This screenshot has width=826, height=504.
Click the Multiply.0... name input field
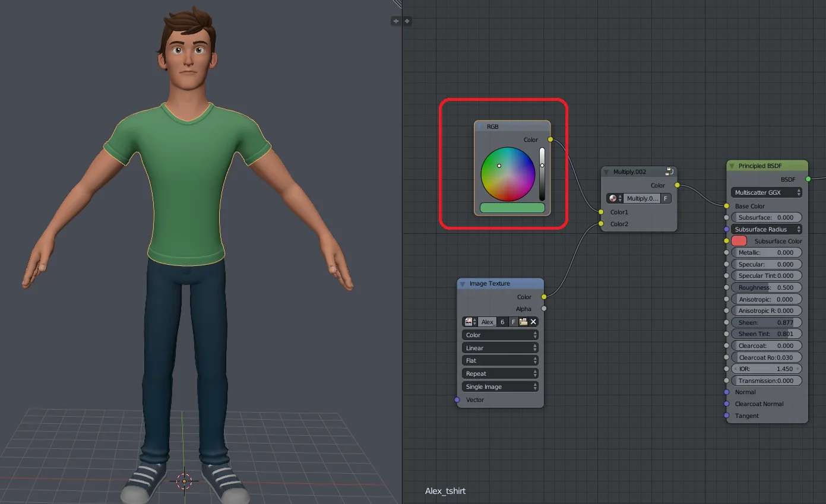point(642,198)
